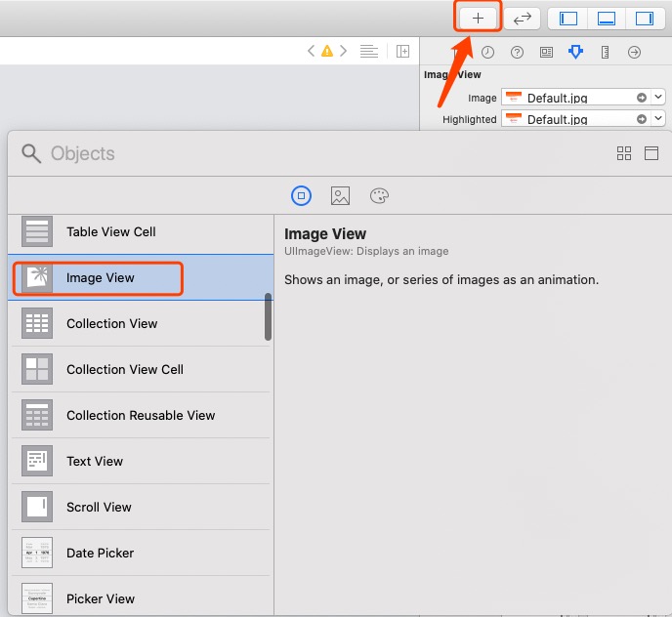Open the Quick Help inspector
This screenshot has height=617, width=672.
pos(517,52)
